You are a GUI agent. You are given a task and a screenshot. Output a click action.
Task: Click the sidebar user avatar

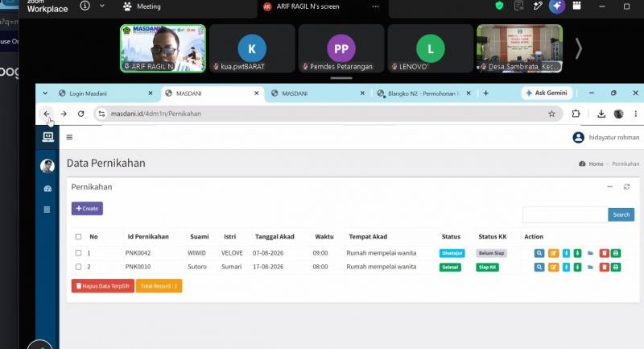(47, 166)
